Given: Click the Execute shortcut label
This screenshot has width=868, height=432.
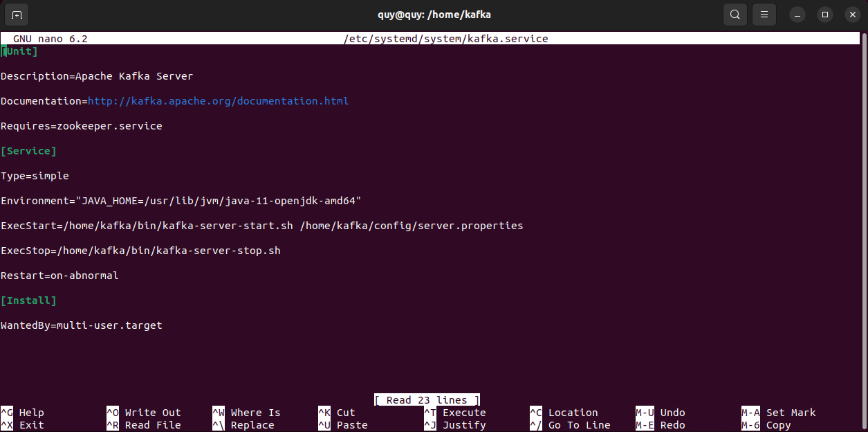Looking at the screenshot, I should coord(464,413).
